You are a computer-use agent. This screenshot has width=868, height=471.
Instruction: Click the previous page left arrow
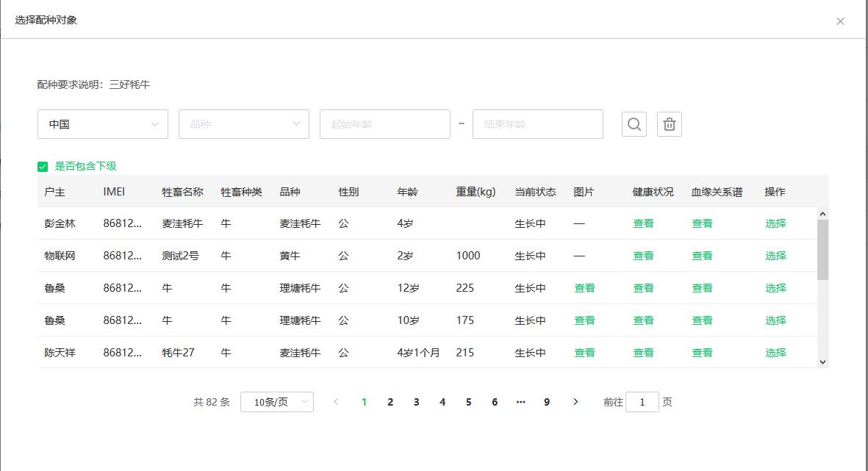[x=337, y=402]
